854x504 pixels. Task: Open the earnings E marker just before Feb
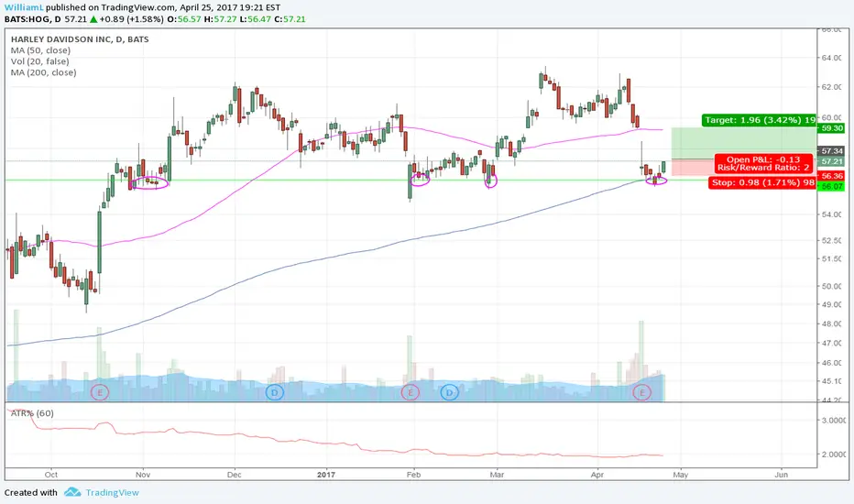(411, 392)
